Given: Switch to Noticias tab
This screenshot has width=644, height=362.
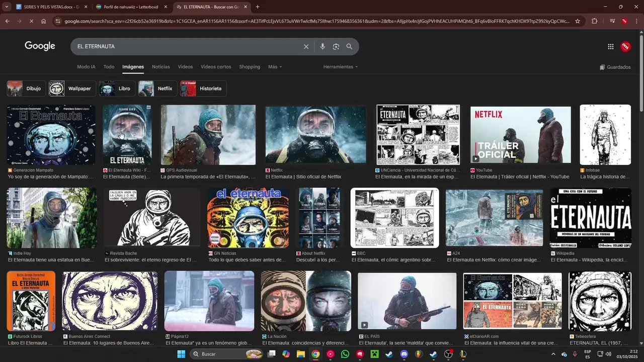Looking at the screenshot, I should (161, 67).
